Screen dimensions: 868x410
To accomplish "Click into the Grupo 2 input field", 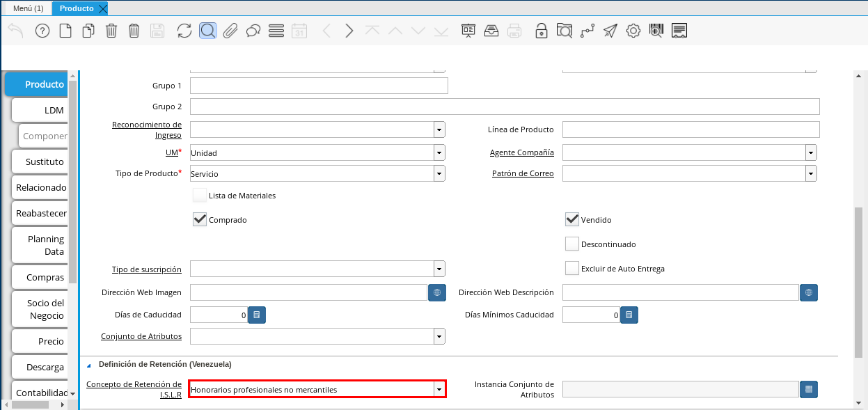I will coord(505,107).
